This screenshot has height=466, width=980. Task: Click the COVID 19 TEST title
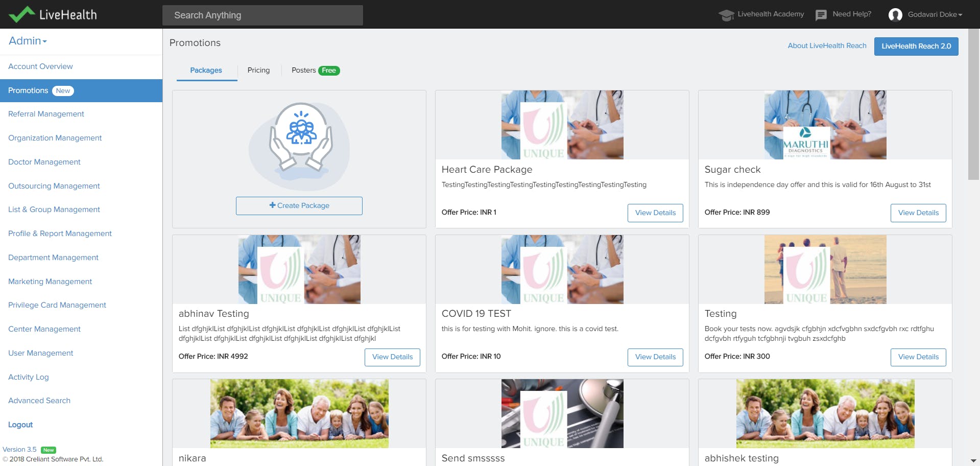point(476,314)
